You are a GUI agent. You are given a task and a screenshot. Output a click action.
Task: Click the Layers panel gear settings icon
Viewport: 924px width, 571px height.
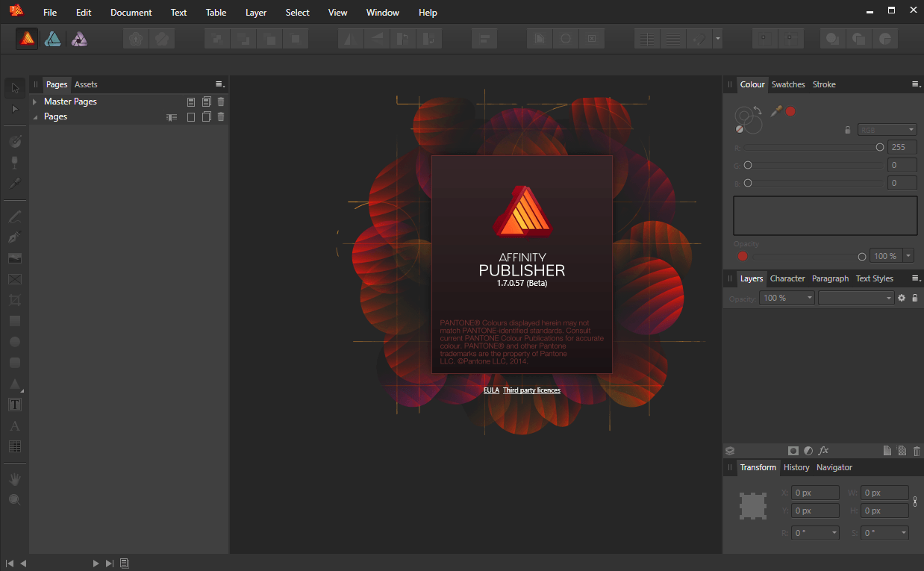[x=902, y=298]
